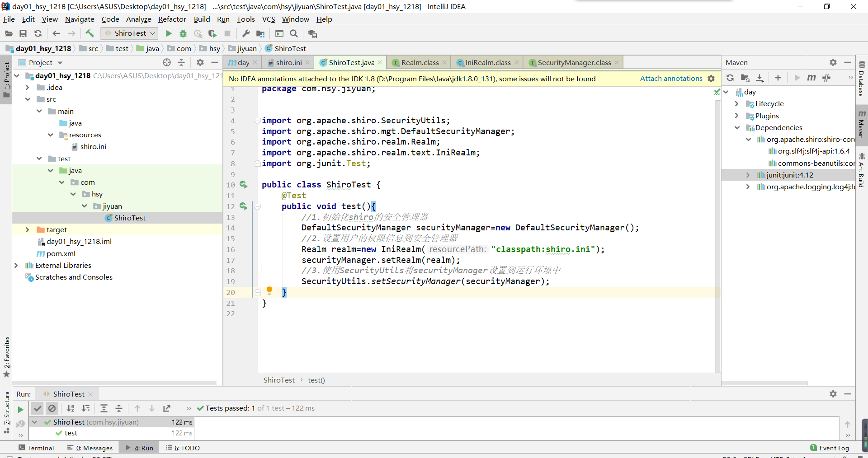
Task: Rerun tests with green play icon in Run panel
Action: (x=20, y=409)
